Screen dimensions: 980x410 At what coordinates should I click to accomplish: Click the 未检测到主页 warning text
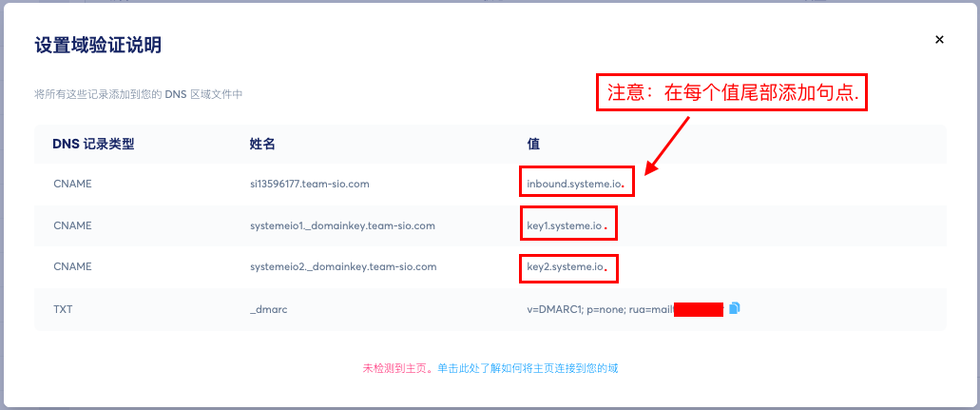tap(397, 368)
